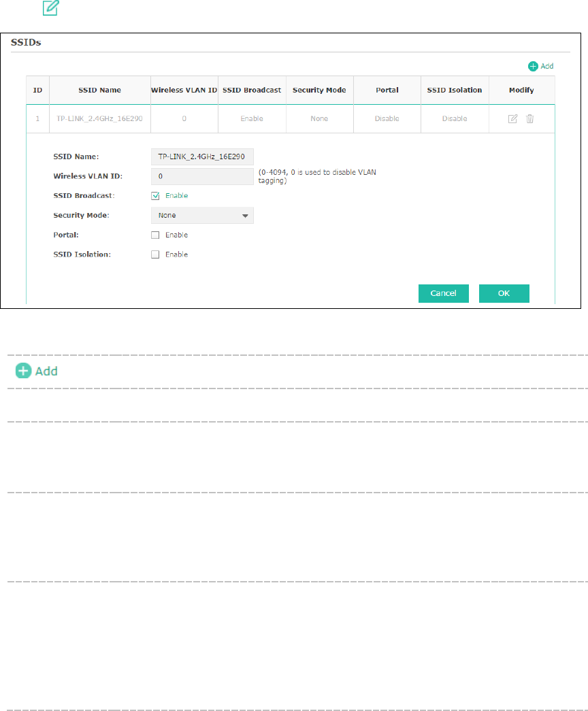
Task: Select the TP-LINK_2.4GHz_16E290 table cell
Action: point(99,119)
